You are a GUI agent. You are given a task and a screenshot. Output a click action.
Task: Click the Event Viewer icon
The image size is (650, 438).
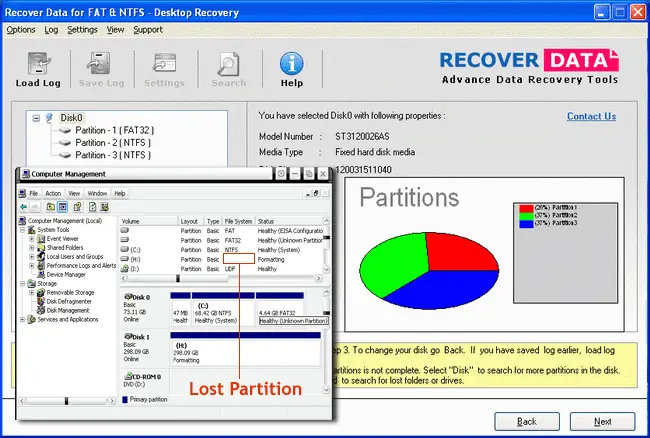point(41,239)
